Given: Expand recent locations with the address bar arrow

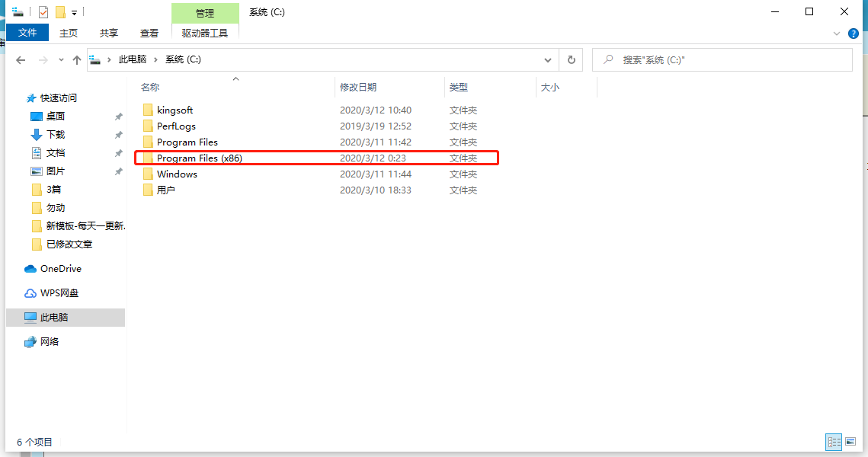Looking at the screenshot, I should tap(547, 59).
